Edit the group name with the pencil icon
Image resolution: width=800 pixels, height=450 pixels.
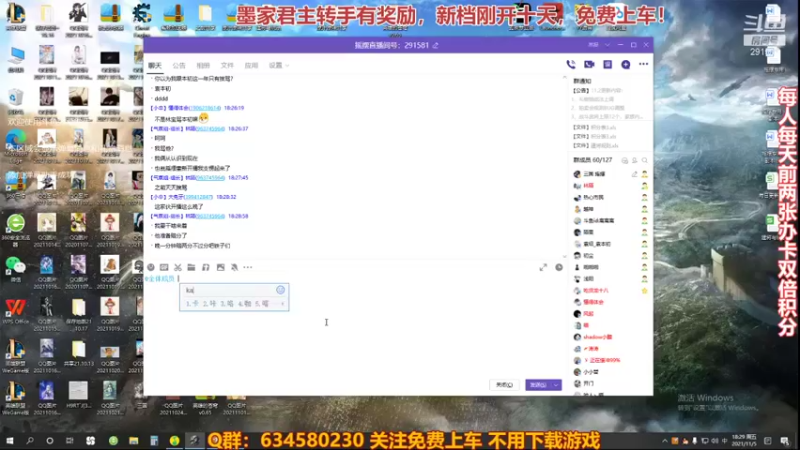coord(436,45)
